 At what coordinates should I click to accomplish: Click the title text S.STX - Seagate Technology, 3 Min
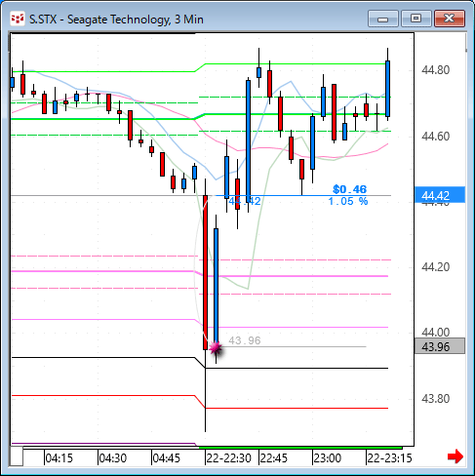pos(116,20)
